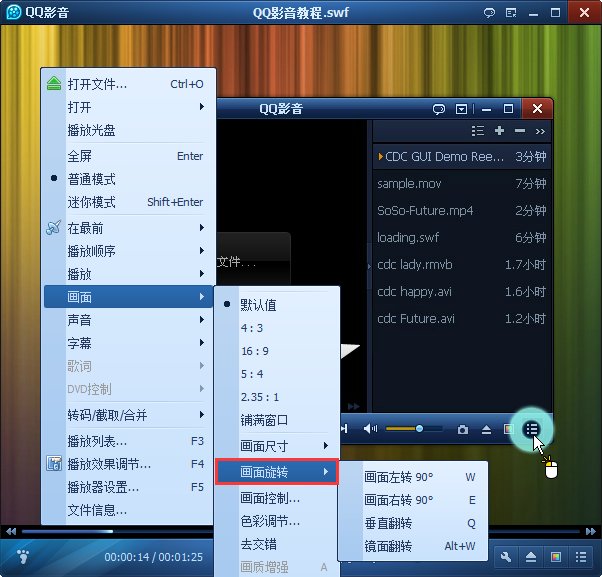Click the effects icon beside 播放效果调节

pos(54,463)
